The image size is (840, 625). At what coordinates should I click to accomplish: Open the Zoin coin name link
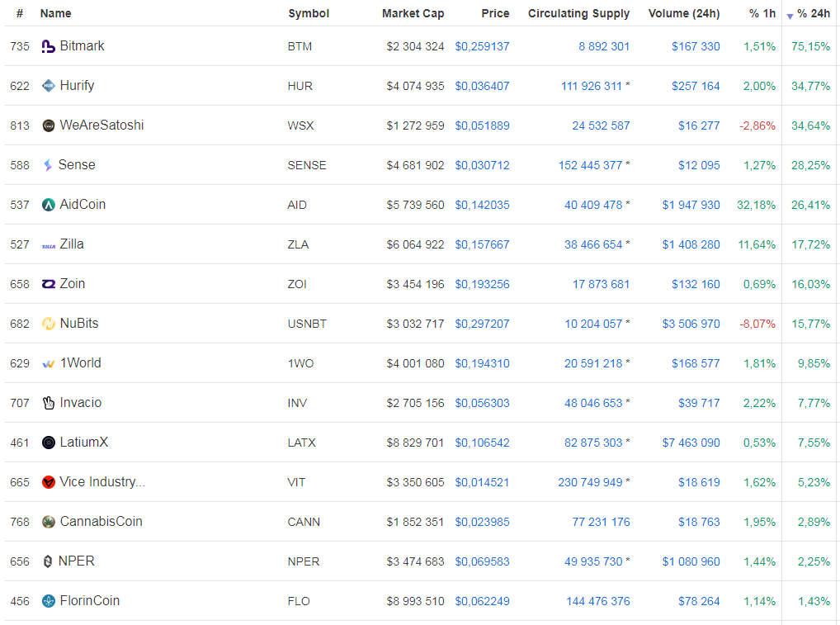click(x=73, y=284)
